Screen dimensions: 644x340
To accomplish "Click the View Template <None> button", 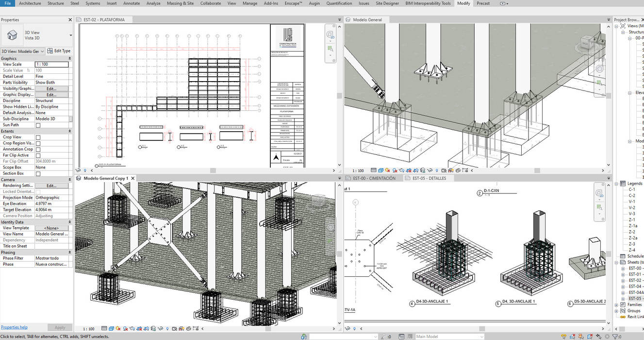I will point(51,228).
